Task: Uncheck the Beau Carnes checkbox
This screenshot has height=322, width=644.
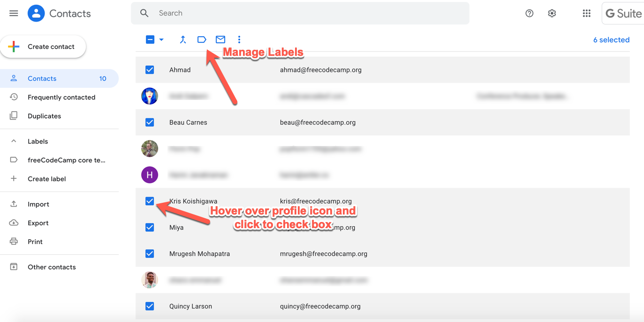Action: click(x=150, y=123)
